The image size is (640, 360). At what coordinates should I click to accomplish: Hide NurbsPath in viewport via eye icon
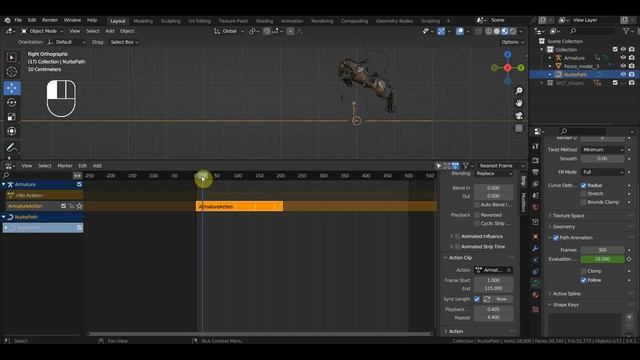(x=623, y=74)
